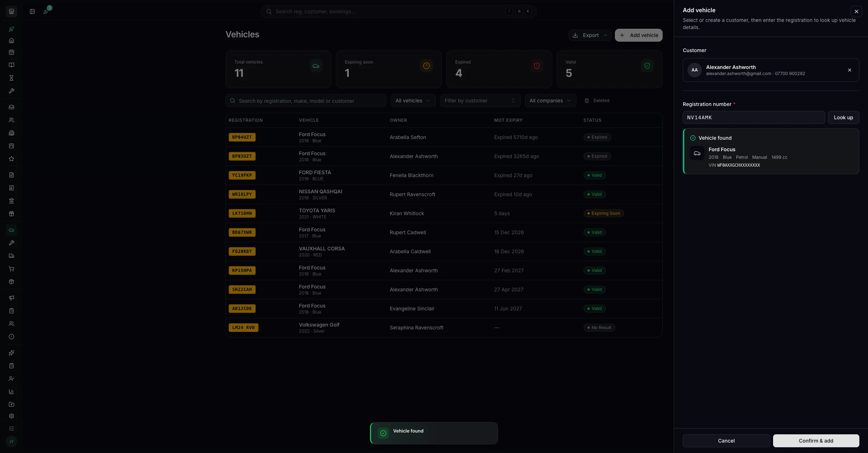Open the bar chart reports icon in sidebar
Screen dimensions: 868x453
tap(12, 392)
